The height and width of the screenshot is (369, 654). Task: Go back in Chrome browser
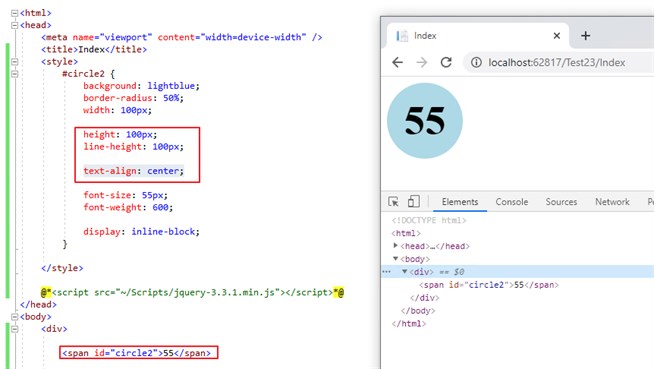(397, 63)
